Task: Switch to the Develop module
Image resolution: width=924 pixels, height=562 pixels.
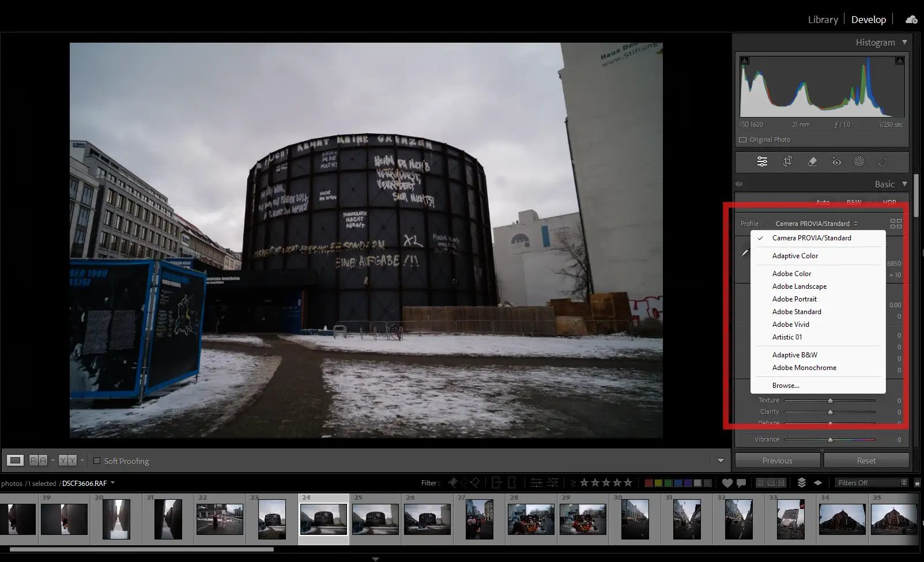Action: (868, 20)
